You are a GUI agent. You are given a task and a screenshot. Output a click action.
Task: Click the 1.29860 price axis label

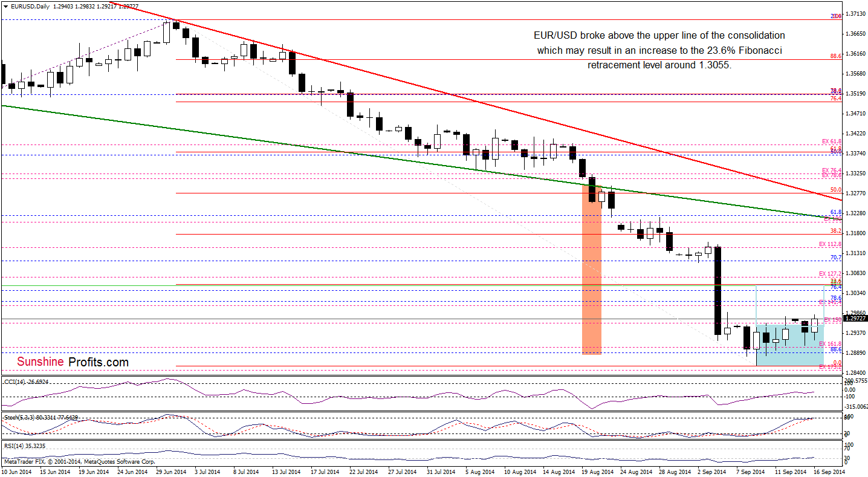[855, 313]
